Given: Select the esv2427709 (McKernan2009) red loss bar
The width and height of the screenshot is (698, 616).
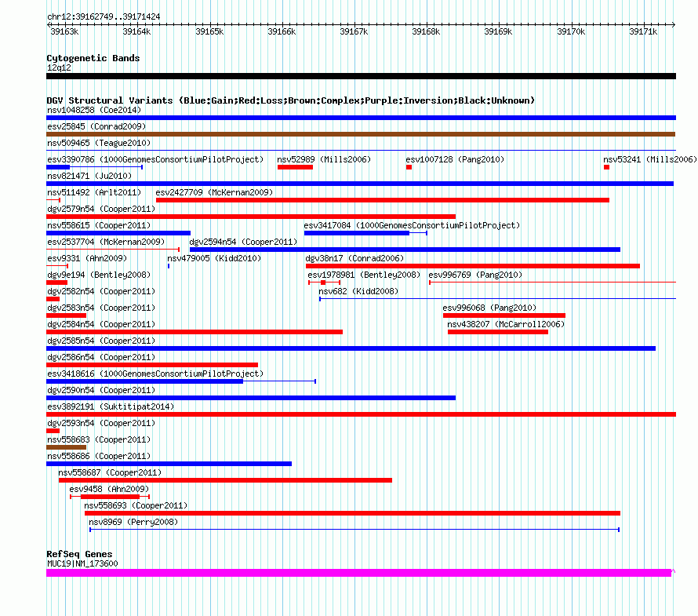Looking at the screenshot, I should click(x=383, y=200).
